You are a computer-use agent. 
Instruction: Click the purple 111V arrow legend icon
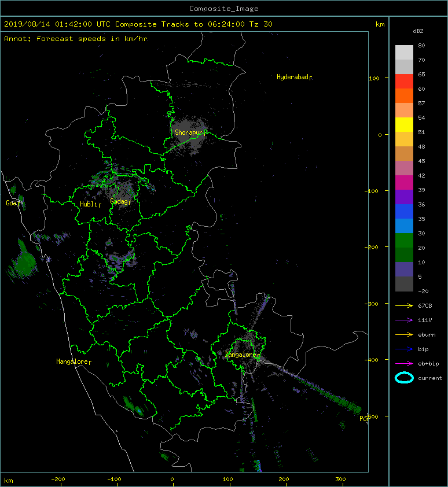(x=404, y=320)
